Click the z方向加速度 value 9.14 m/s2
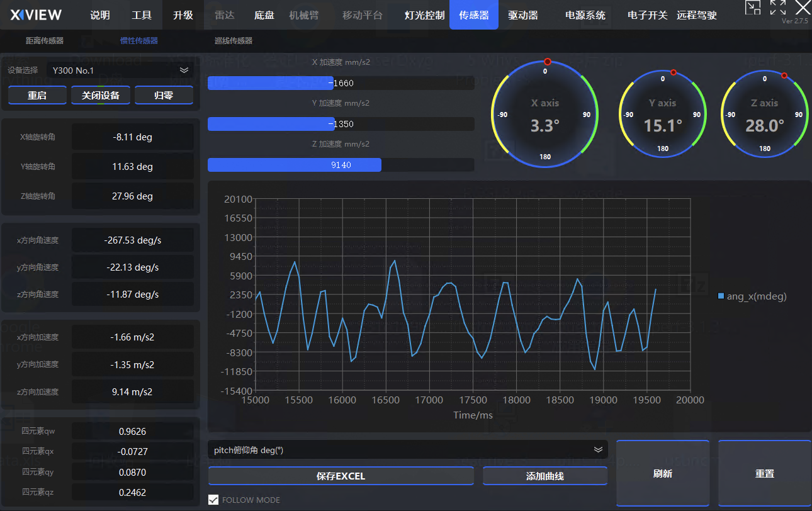Image resolution: width=812 pixels, height=511 pixels. pyautogui.click(x=132, y=391)
